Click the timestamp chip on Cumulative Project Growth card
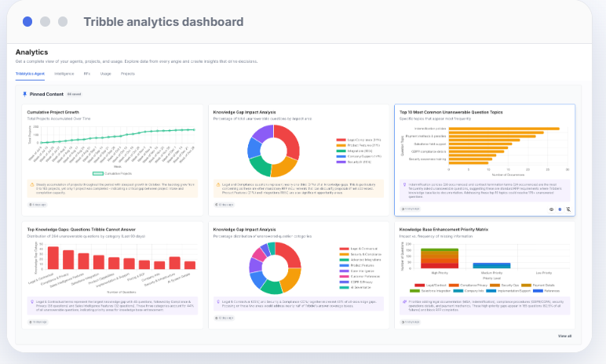This screenshot has width=606, height=364. pos(38,205)
